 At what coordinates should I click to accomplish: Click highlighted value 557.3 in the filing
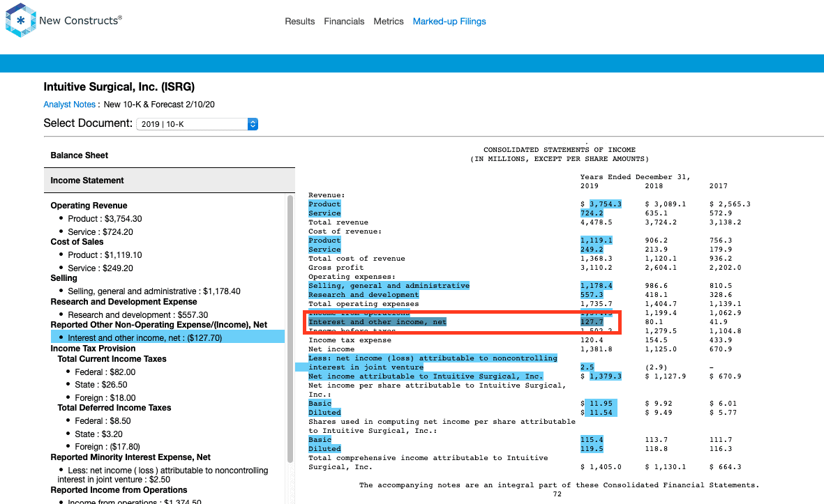[592, 295]
